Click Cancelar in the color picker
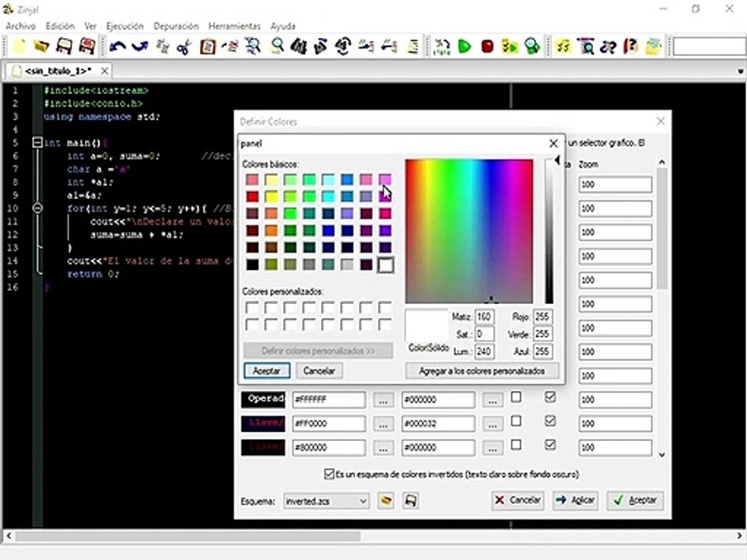The image size is (747, 560). (319, 370)
